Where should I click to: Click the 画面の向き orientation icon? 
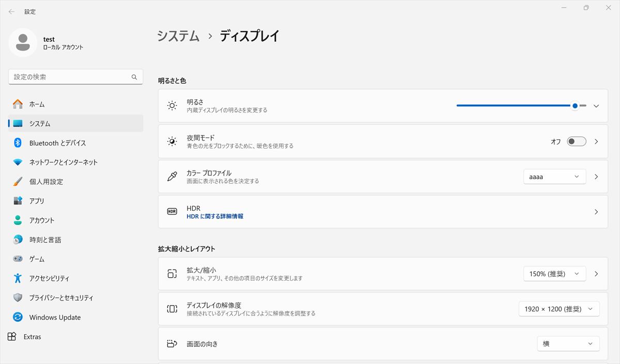tap(172, 344)
